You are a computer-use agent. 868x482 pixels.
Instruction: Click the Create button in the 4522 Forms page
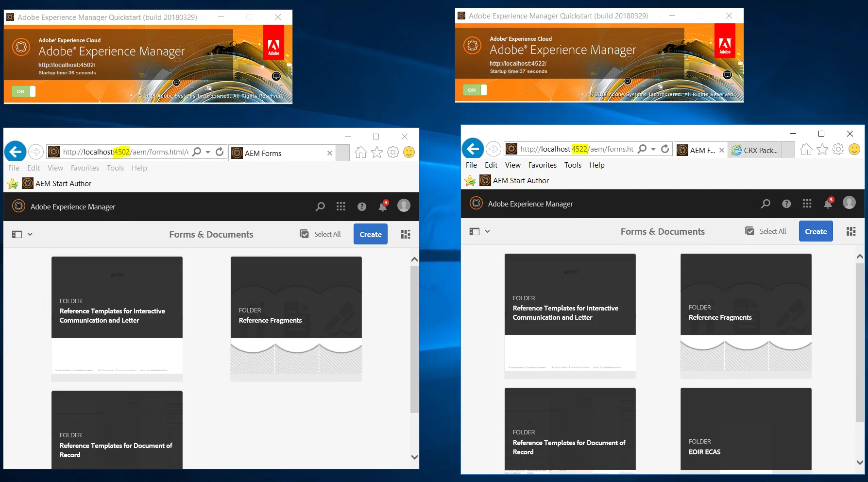(816, 231)
